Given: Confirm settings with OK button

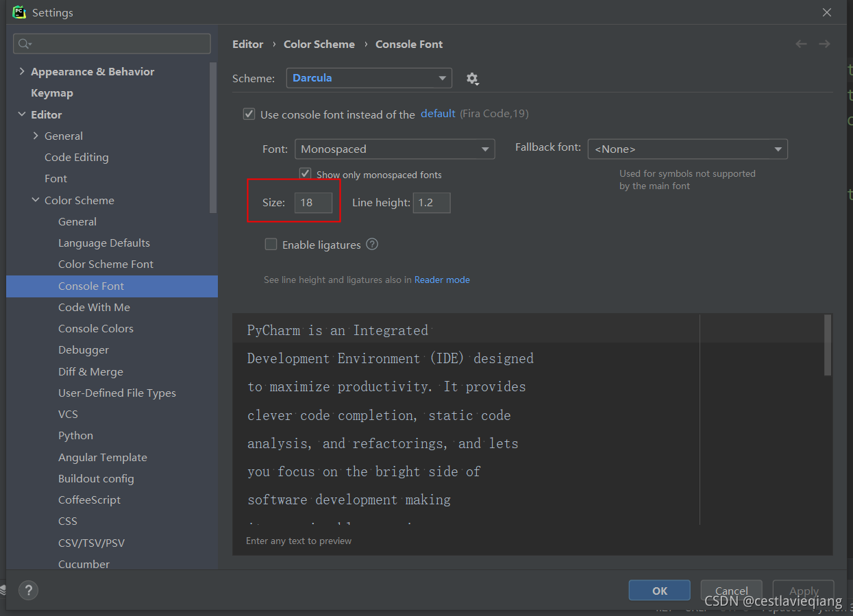Looking at the screenshot, I should click(660, 591).
